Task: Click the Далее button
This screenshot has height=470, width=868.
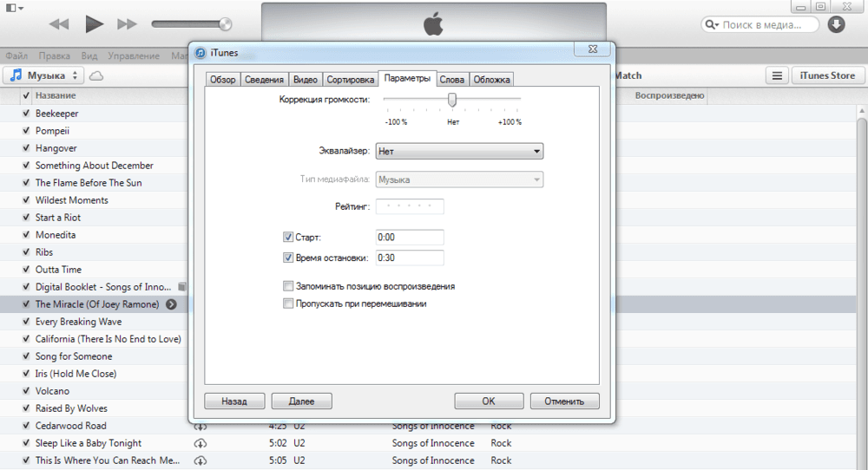Action: 302,401
